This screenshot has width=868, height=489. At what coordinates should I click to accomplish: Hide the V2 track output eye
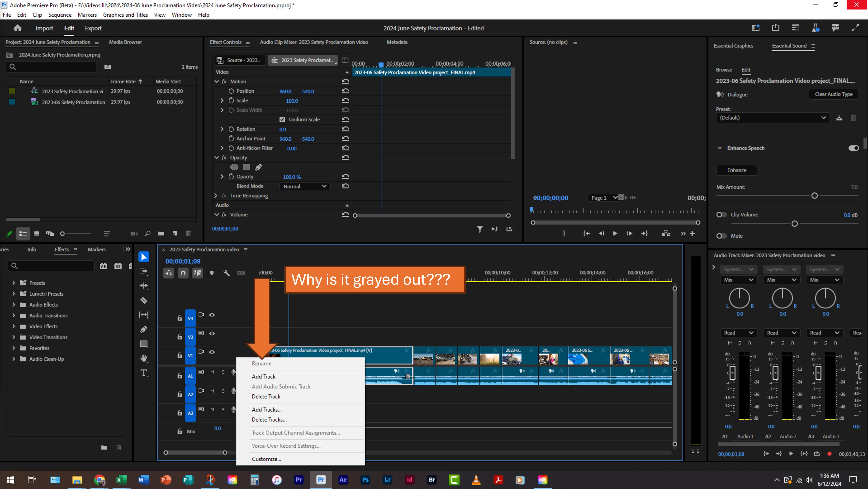pos(212,333)
